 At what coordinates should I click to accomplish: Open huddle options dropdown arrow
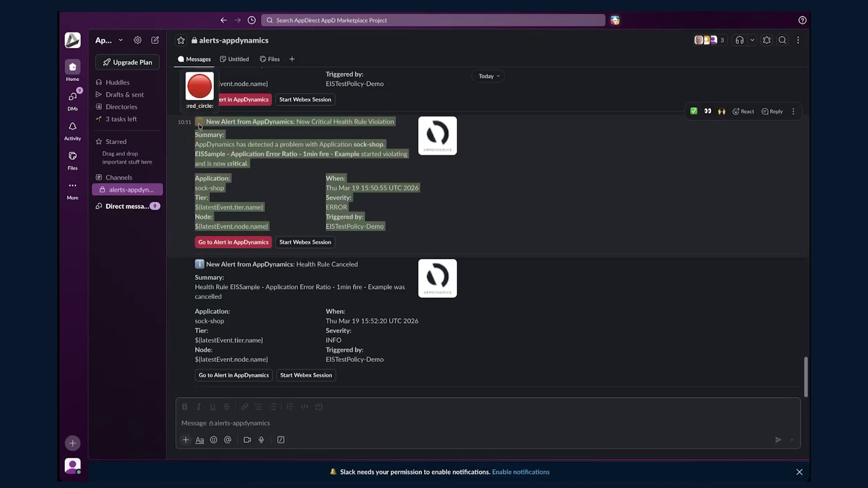pyautogui.click(x=752, y=40)
